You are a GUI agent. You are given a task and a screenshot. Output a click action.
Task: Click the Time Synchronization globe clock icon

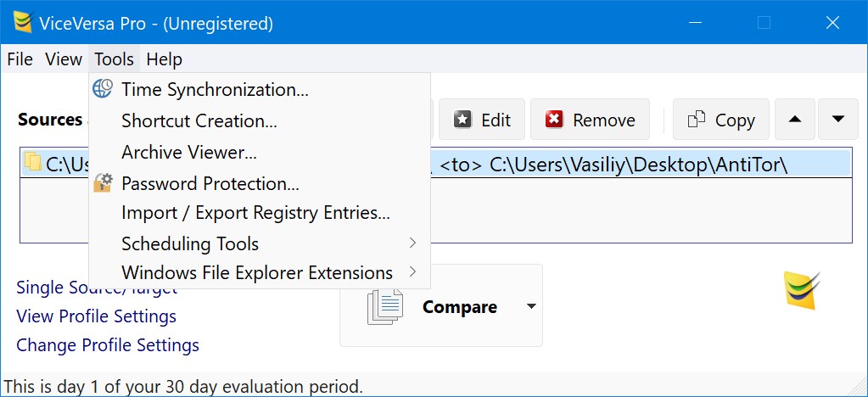(x=103, y=89)
